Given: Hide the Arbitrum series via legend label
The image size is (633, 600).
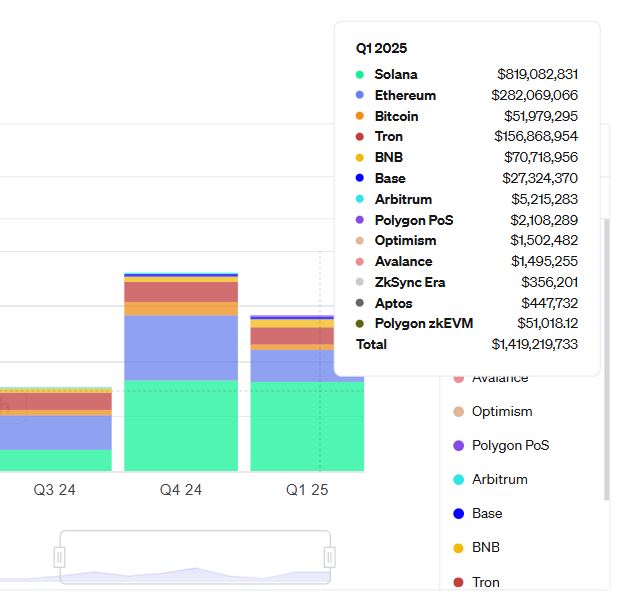Looking at the screenshot, I should (499, 480).
